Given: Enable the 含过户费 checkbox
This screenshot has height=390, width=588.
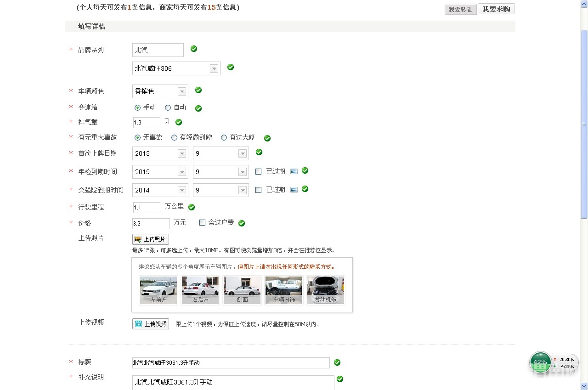Looking at the screenshot, I should point(202,223).
